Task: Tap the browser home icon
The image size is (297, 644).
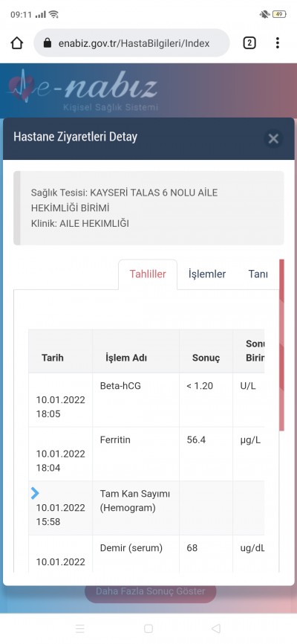Action: [16, 42]
